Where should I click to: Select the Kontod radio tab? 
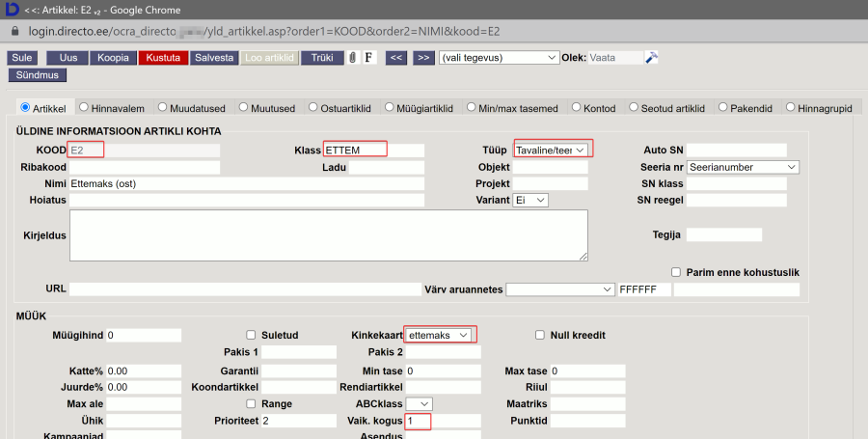[577, 107]
